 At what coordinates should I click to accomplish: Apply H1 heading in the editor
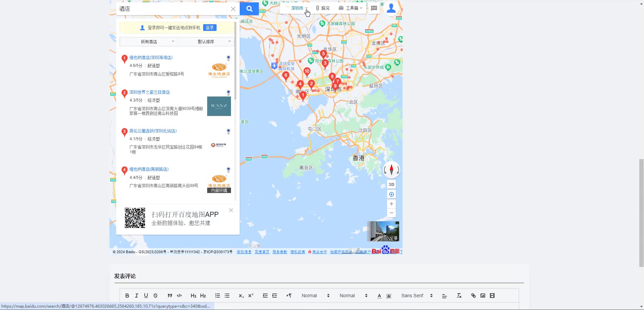(x=193, y=296)
